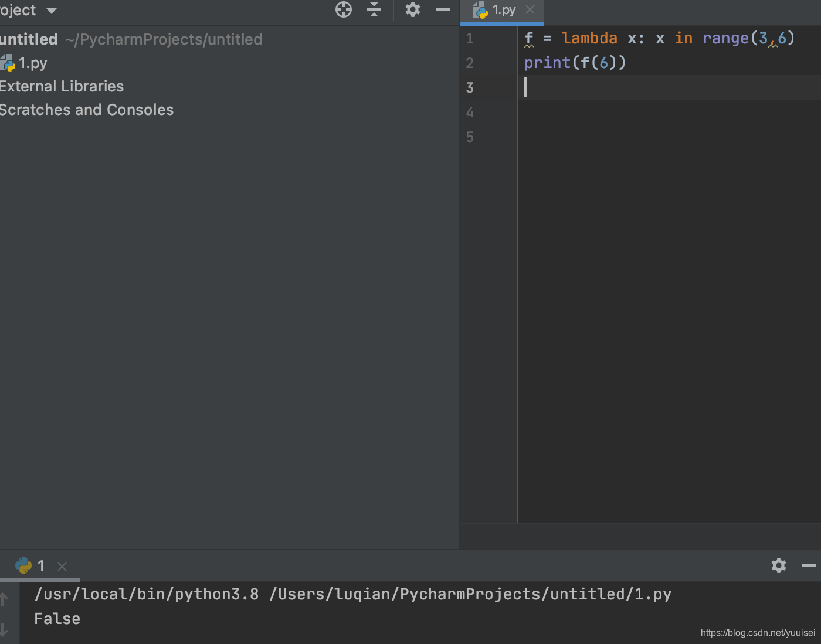Screen dimensions: 821x644
Task: Hide the Project panel
Action: 443,9
